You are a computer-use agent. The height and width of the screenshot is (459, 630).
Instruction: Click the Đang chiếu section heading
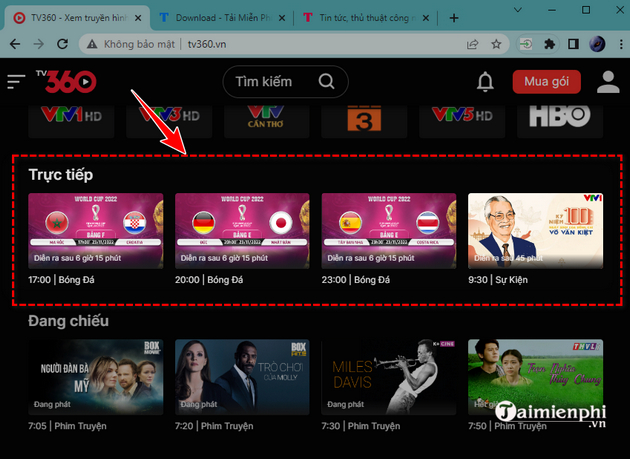pyautogui.click(x=68, y=321)
